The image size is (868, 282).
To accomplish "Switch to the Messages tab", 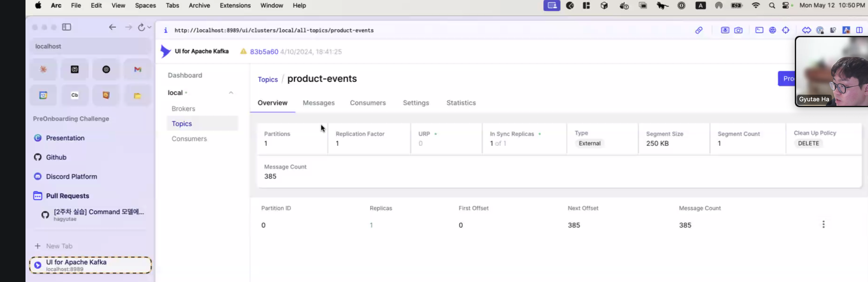I will [318, 103].
